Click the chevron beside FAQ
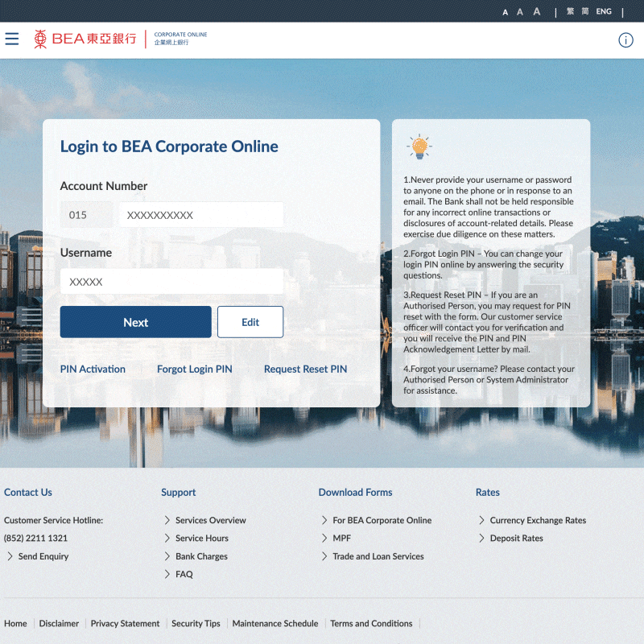The width and height of the screenshot is (644, 644). click(x=167, y=574)
